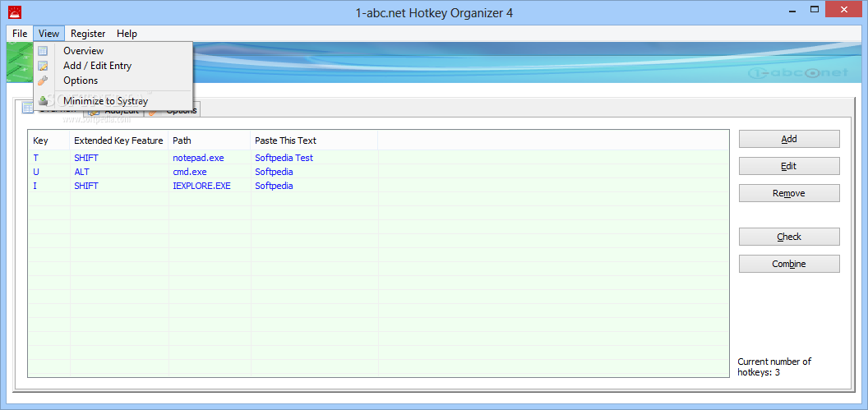Select the row with key U

pyautogui.click(x=378, y=172)
